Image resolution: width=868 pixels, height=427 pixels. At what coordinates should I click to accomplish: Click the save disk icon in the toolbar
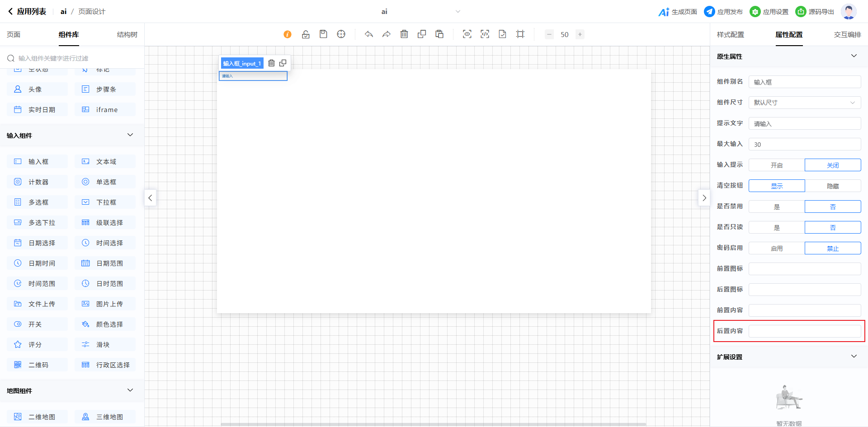click(x=323, y=34)
